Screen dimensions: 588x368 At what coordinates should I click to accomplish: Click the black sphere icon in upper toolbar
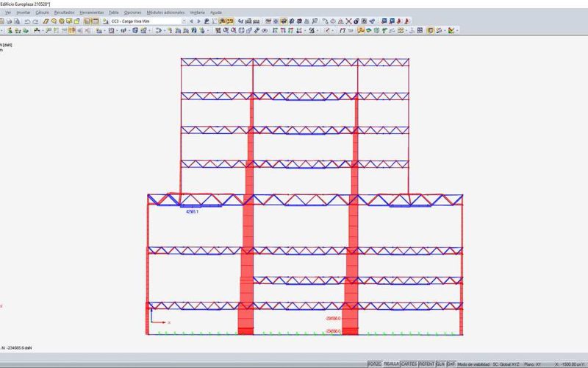click(x=356, y=21)
